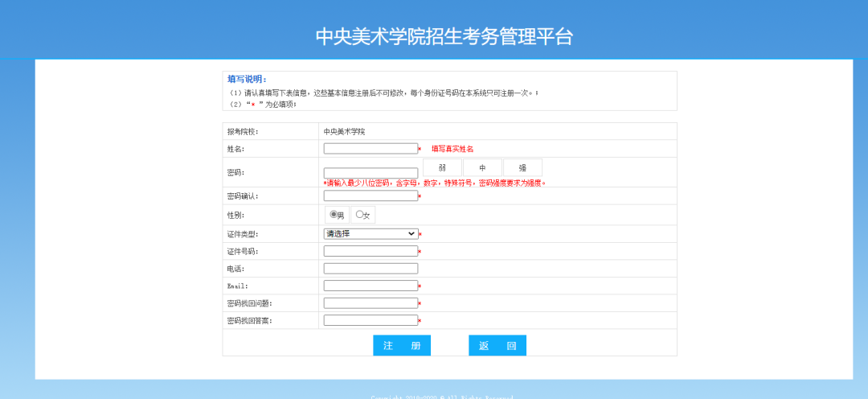Open the 证件类型 请选择 dropdown
The height and width of the screenshot is (399, 868).
tap(371, 234)
